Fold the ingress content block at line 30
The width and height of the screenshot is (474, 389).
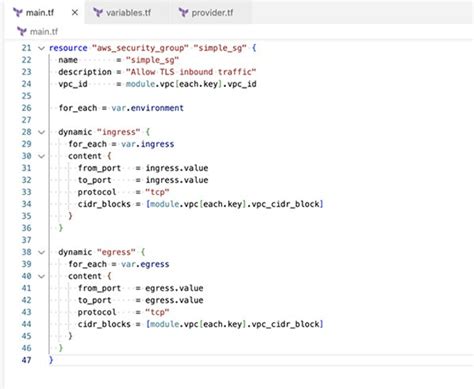(41, 156)
